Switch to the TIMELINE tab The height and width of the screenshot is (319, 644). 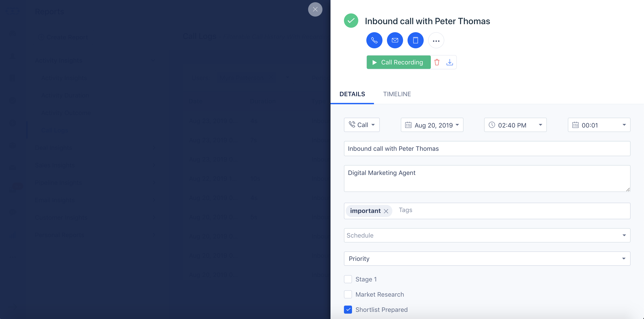397,94
